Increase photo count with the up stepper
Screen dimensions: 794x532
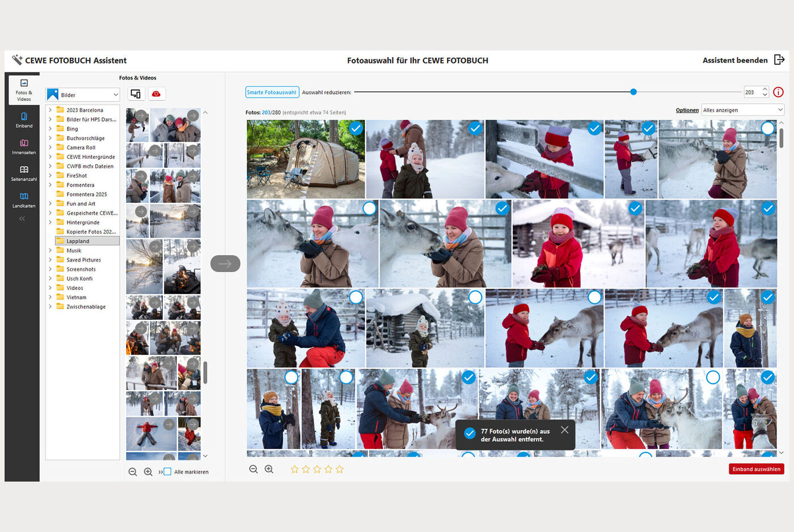pyautogui.click(x=765, y=89)
